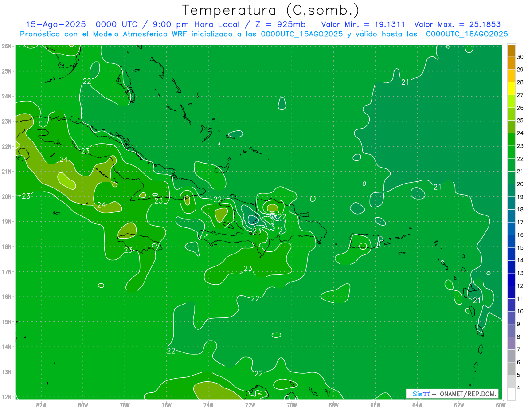This screenshot has width=532, height=411.
Task: Click the title "Temperatura (C,somb.)"
Action: 271,11
